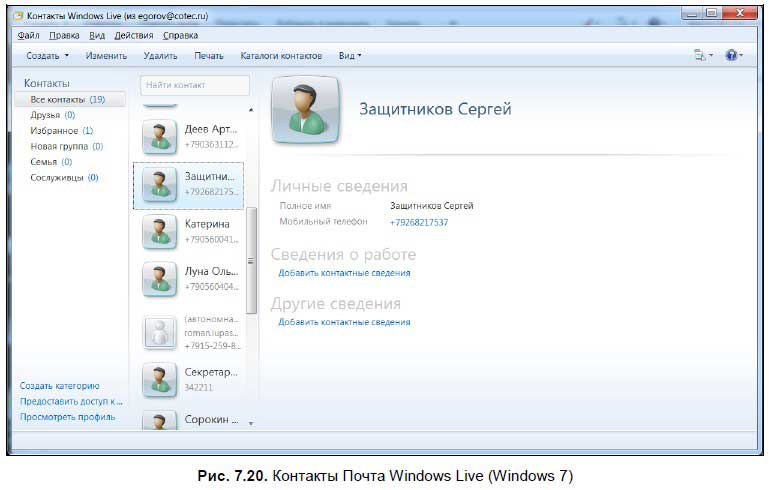Select the Сослуживцы (0) group

click(64, 178)
